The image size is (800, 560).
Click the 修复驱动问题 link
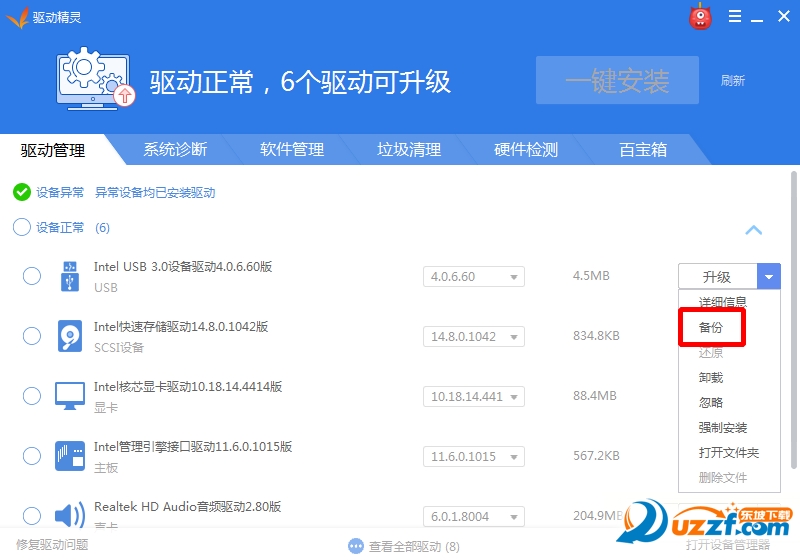pos(52,545)
